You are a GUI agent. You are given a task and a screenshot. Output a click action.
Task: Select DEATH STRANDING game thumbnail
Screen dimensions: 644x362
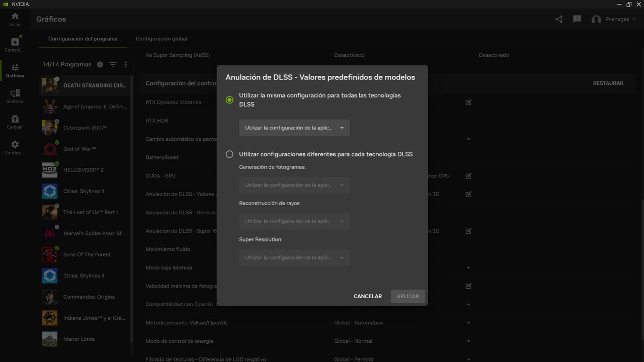(x=49, y=85)
